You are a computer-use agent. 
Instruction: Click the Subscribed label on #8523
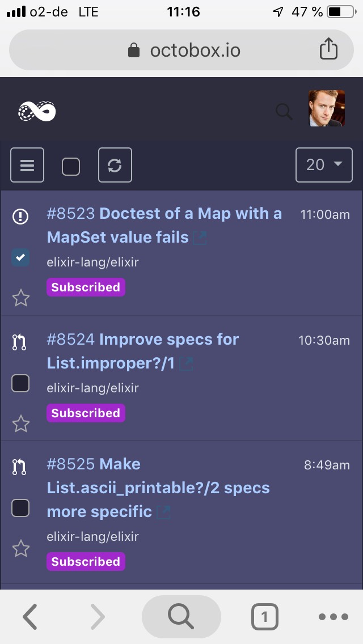tap(86, 287)
